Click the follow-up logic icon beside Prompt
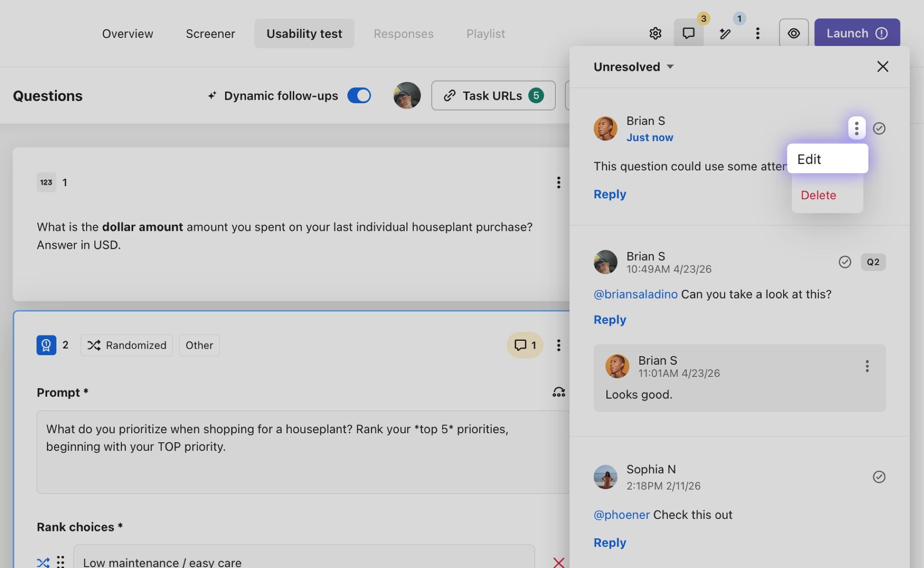 click(559, 392)
